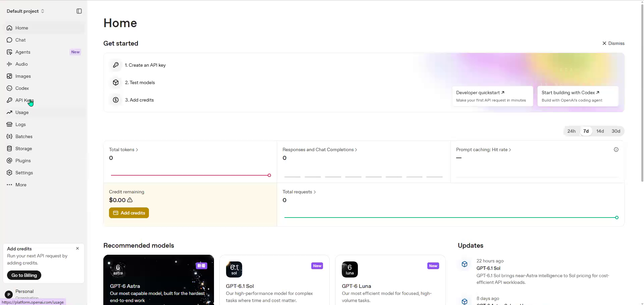Click the Home house icon in sidebar
The height and width of the screenshot is (305, 644).
[x=9, y=28]
